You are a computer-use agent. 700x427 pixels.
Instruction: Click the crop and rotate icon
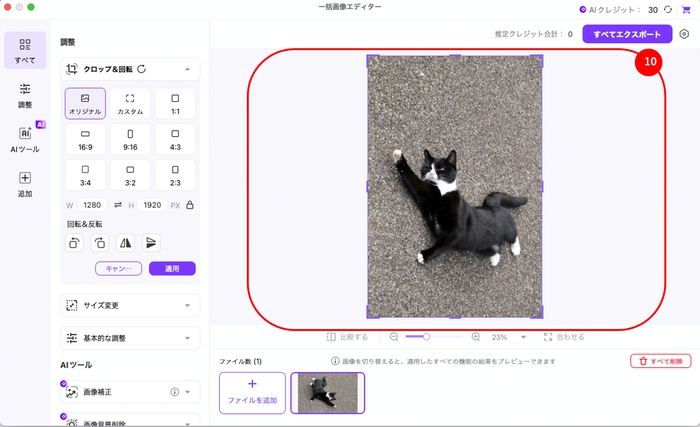[x=71, y=69]
